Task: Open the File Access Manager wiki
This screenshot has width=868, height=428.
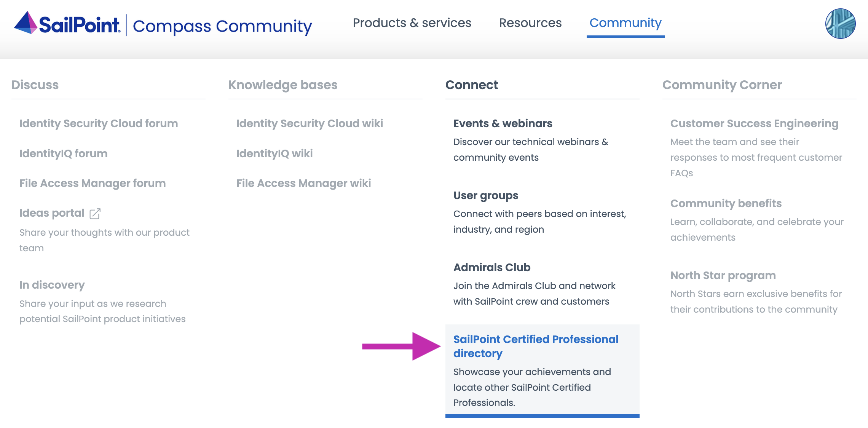Action: click(x=303, y=183)
